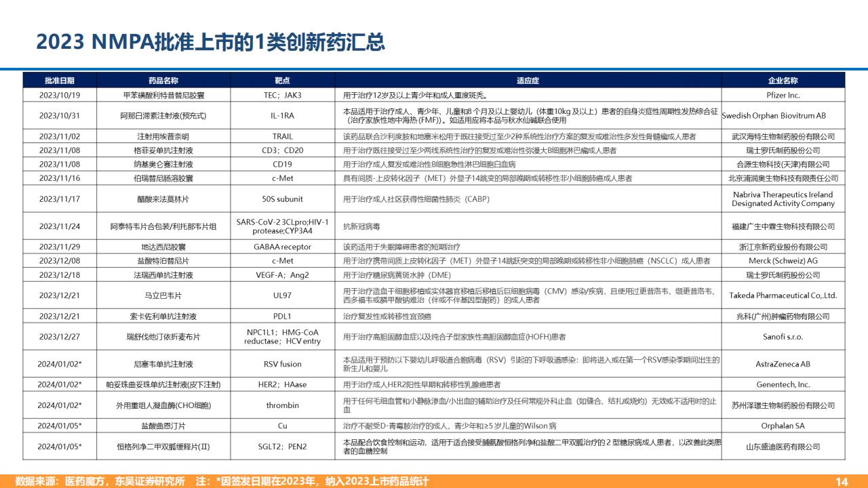Click the date cell 2023/11/16
The width and height of the screenshot is (868, 488).
pyautogui.click(x=60, y=178)
